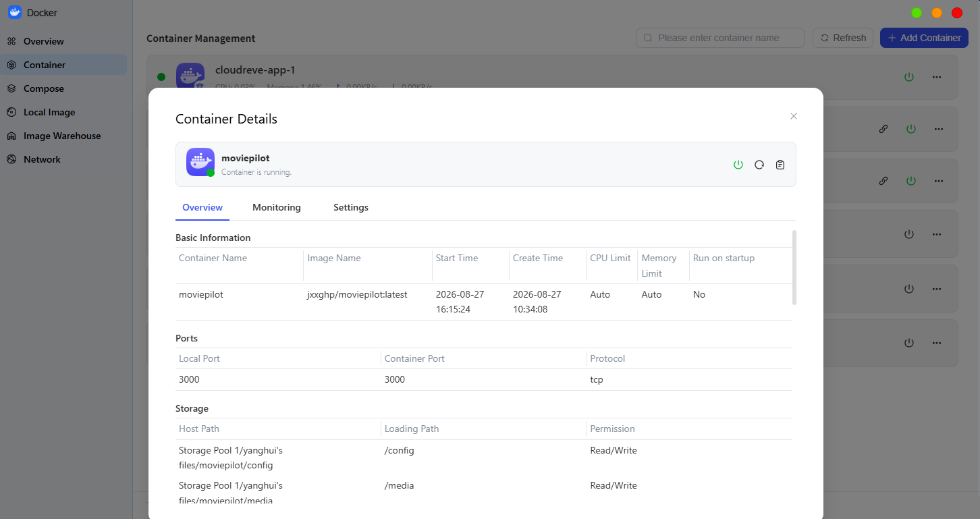The width and height of the screenshot is (980, 519).
Task: Click the orange window control dot
Action: click(x=937, y=13)
